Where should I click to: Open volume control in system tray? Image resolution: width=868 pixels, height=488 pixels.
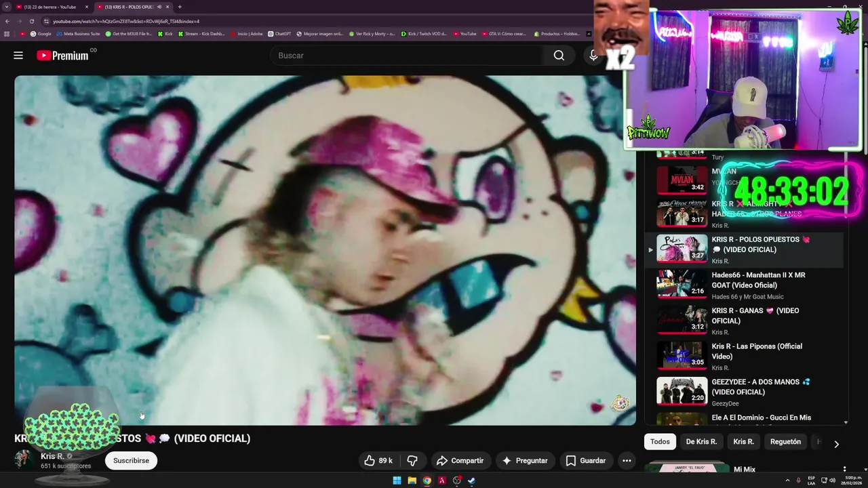833,481
